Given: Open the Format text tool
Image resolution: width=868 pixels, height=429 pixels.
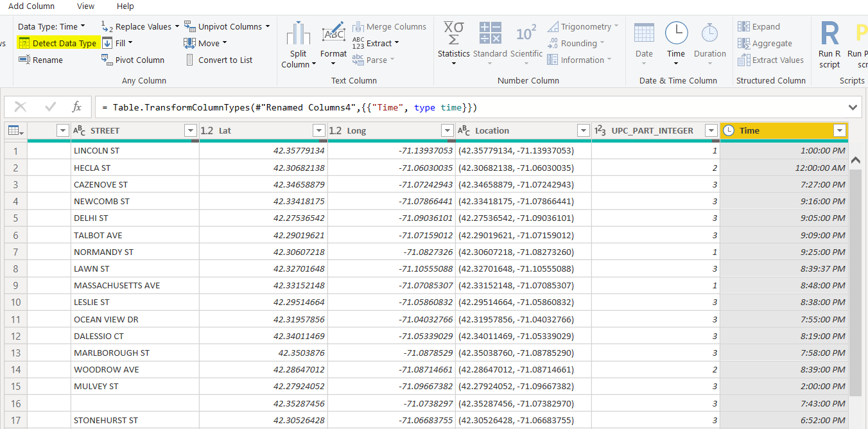Looking at the screenshot, I should pos(333,35).
